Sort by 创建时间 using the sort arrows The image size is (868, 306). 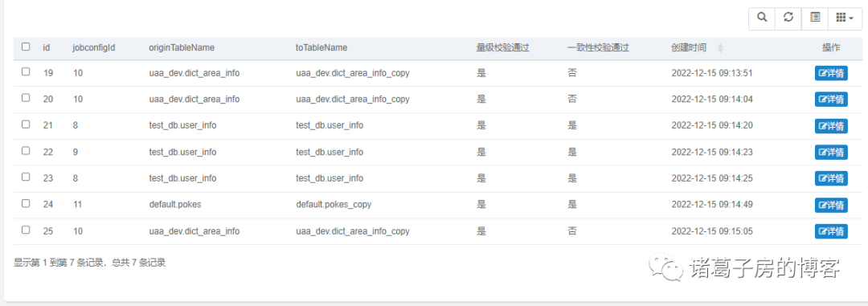coord(720,48)
